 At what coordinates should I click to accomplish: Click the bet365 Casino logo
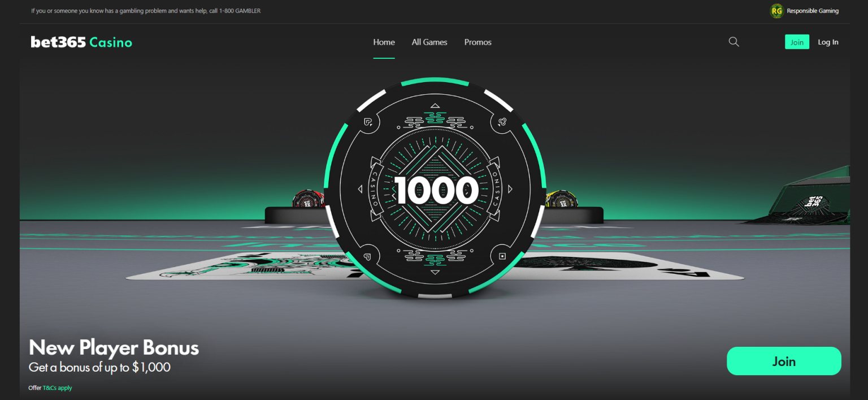point(81,42)
